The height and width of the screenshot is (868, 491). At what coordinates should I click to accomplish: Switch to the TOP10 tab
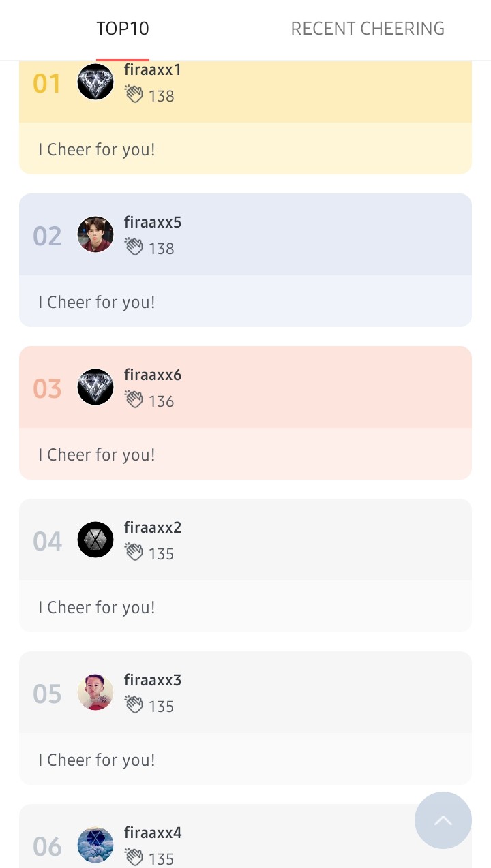coord(123,29)
